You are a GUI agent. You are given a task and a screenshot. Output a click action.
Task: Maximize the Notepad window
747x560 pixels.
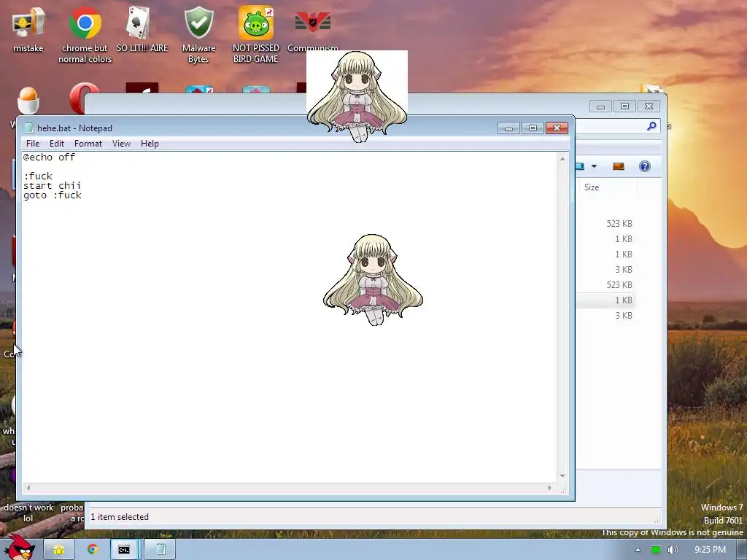click(533, 128)
